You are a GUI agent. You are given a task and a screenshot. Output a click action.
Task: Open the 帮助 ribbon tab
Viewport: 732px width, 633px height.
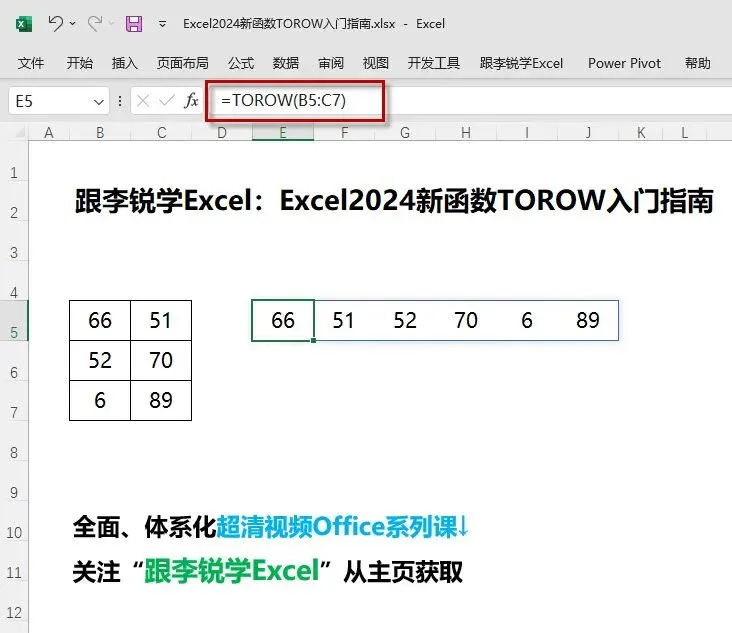pyautogui.click(x=697, y=63)
